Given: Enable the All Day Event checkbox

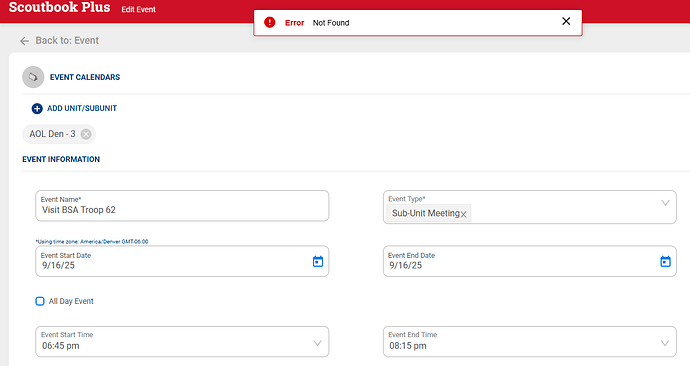Looking at the screenshot, I should click(40, 301).
